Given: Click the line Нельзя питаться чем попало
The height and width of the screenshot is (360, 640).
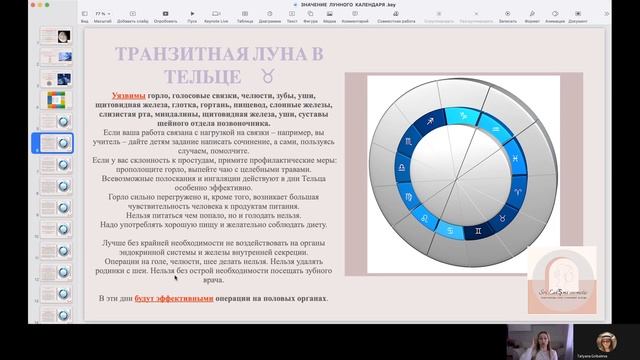Looking at the screenshot, I should click(213, 215).
